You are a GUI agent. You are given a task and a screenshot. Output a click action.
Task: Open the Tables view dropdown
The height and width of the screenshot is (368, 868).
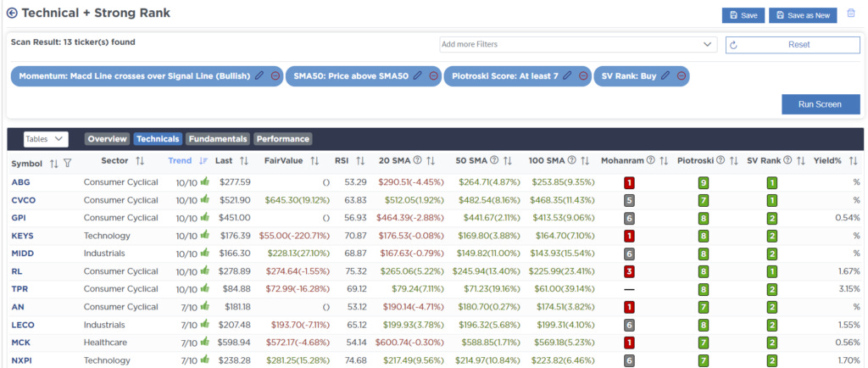pyautogui.click(x=46, y=139)
